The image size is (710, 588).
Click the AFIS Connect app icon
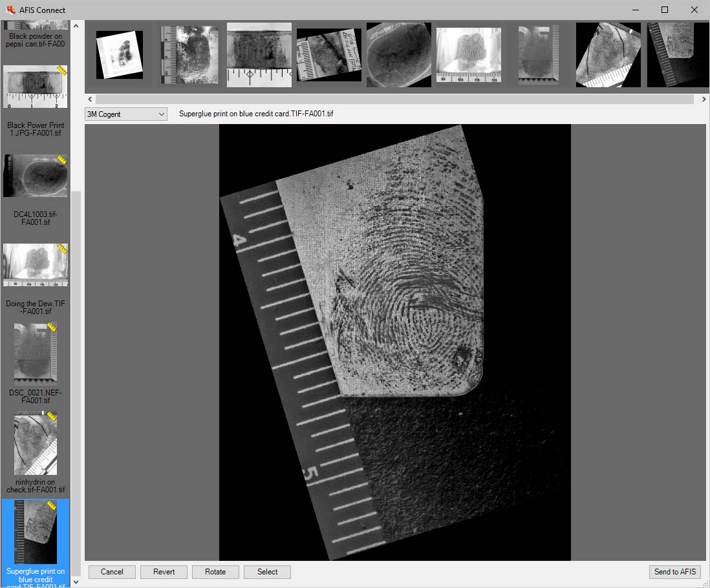pos(10,10)
